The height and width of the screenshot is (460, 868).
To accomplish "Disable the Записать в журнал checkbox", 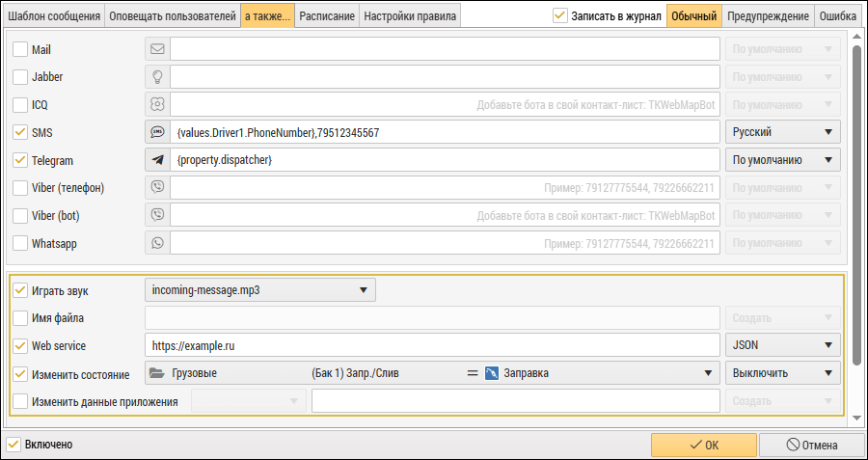I will [560, 16].
